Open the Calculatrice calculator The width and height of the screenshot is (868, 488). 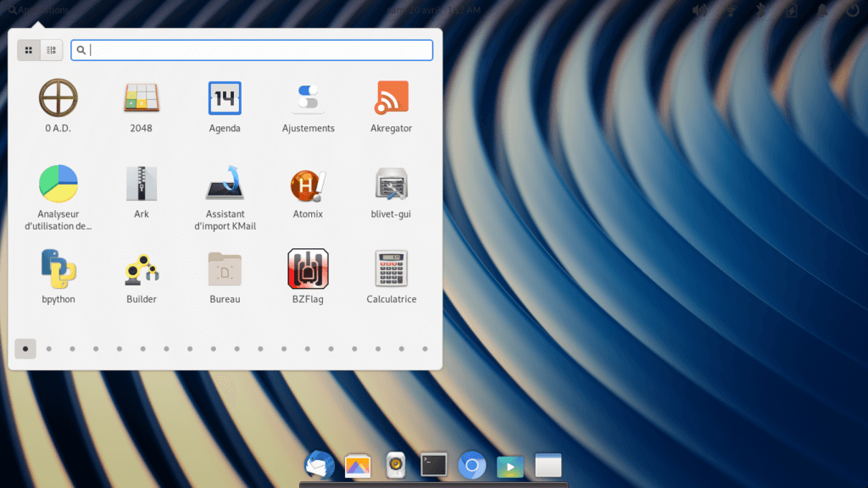point(392,277)
